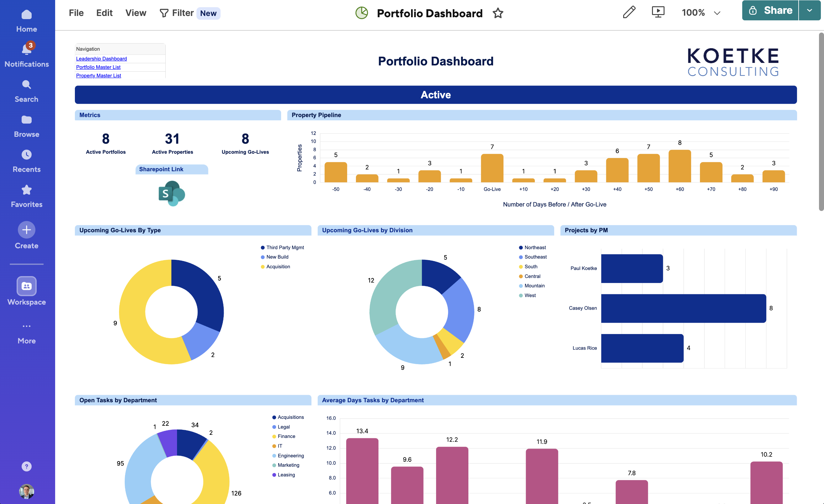Viewport: 824px width, 504px height.
Task: Open the Leadership Dashboard link
Action: pos(101,59)
